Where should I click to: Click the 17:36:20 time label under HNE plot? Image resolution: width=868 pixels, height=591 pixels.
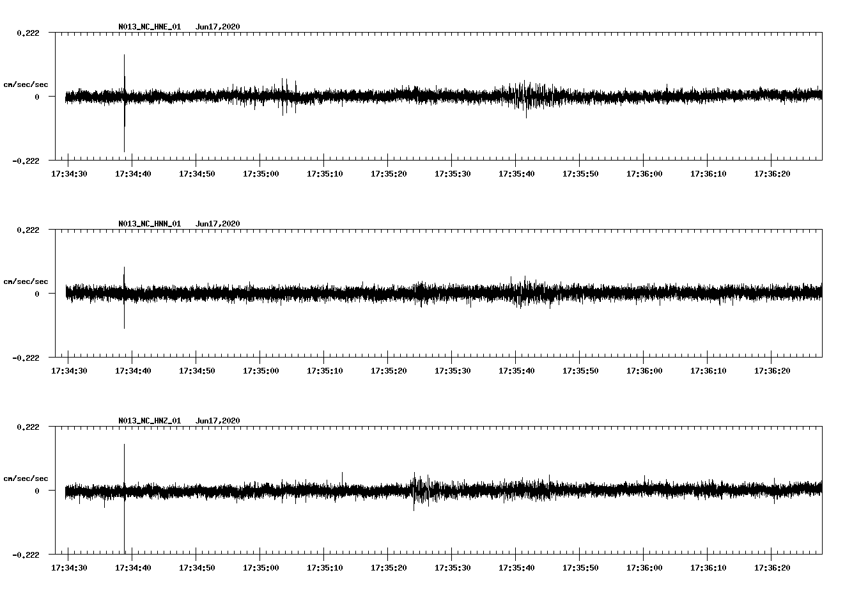(773, 174)
